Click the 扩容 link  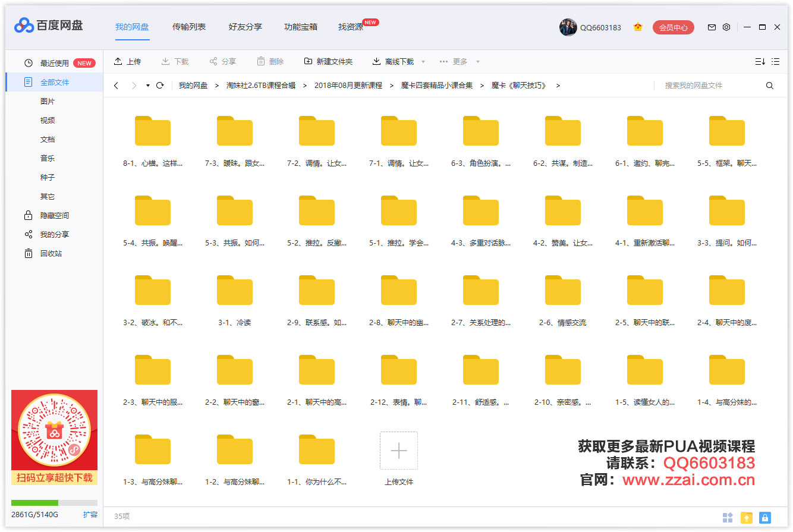tap(90, 515)
